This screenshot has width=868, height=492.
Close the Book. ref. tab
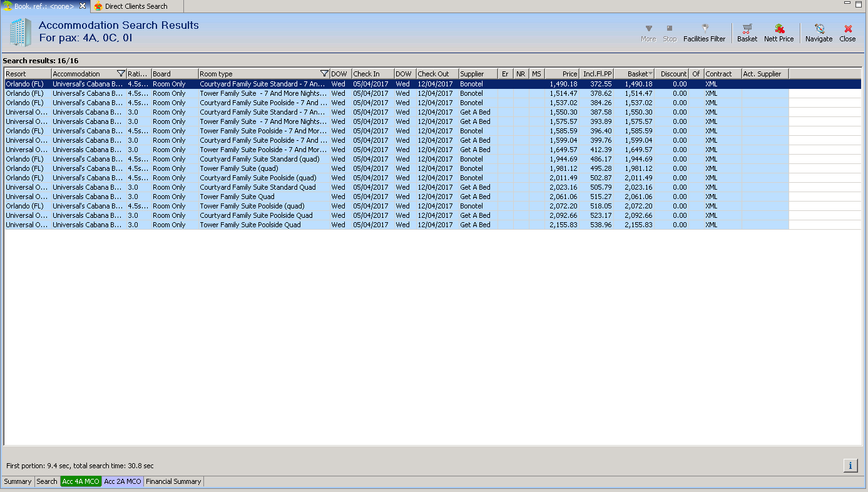(x=83, y=6)
